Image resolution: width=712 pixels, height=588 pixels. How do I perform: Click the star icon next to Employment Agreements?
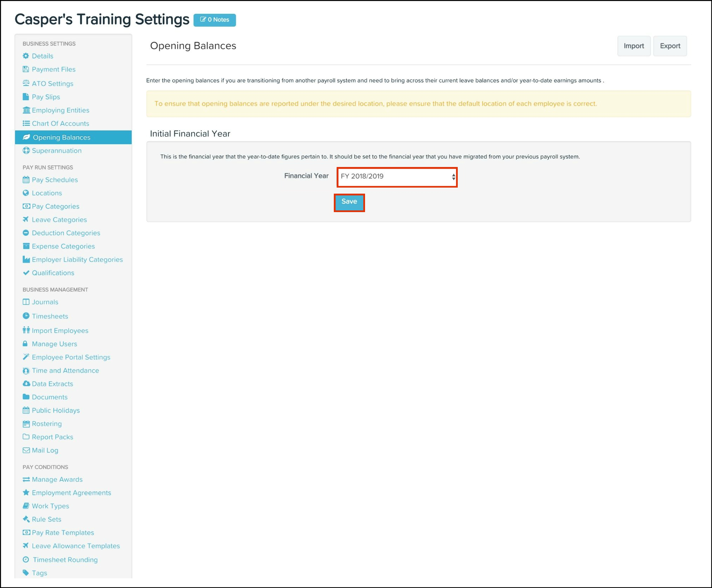pos(26,492)
